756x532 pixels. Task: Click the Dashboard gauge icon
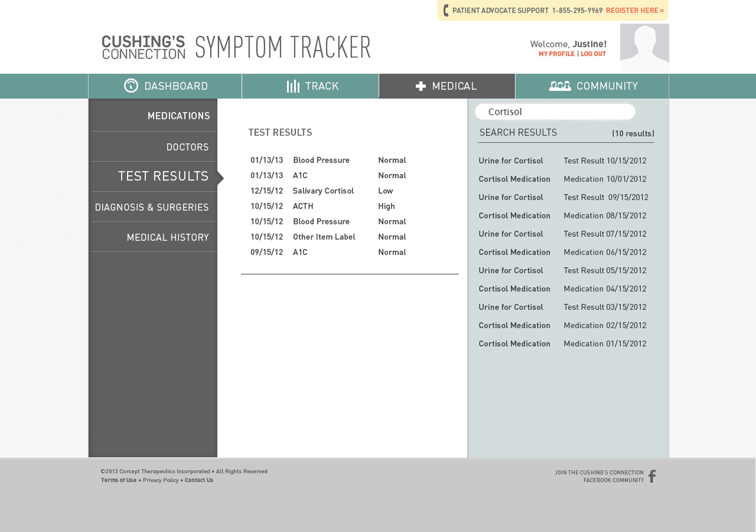[x=131, y=85]
